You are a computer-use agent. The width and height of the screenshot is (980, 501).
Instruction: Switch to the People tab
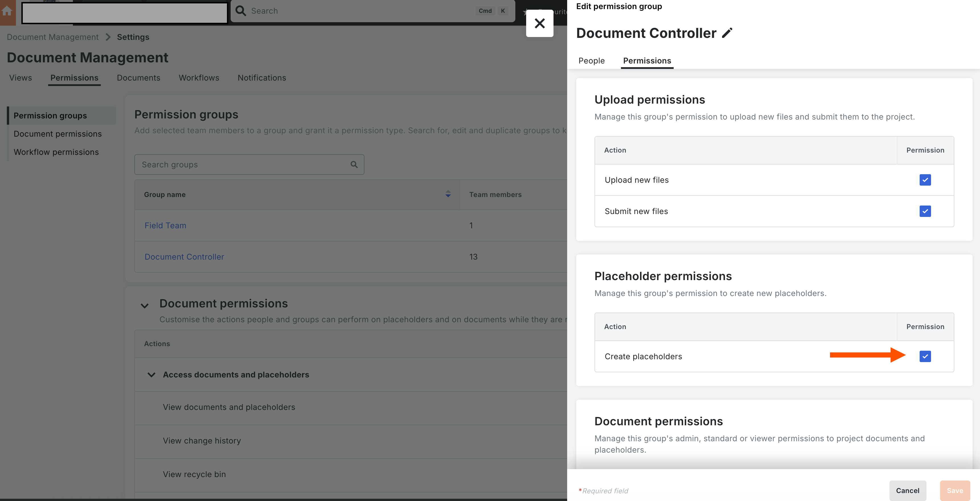coord(591,61)
